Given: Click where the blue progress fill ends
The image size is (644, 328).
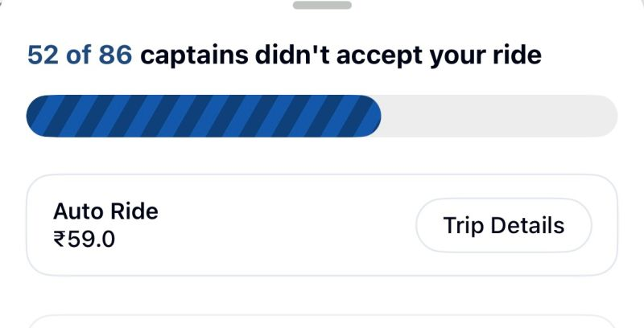Looking at the screenshot, I should coord(378,116).
